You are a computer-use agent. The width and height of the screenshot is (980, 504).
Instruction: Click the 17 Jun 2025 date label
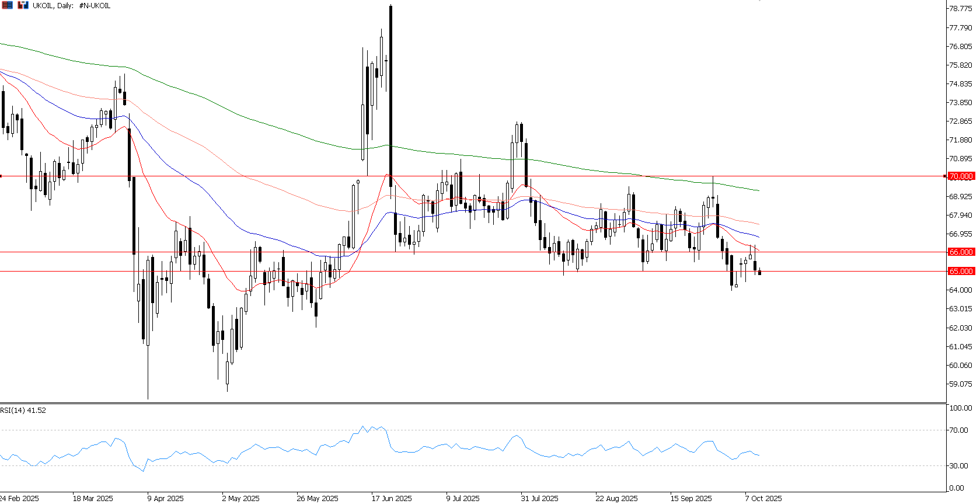coord(392,498)
